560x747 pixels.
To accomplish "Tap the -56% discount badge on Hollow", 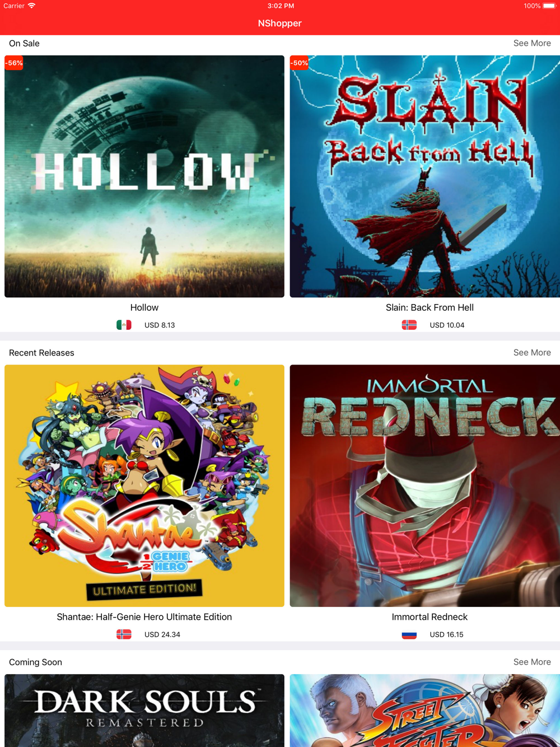I will pos(14,63).
